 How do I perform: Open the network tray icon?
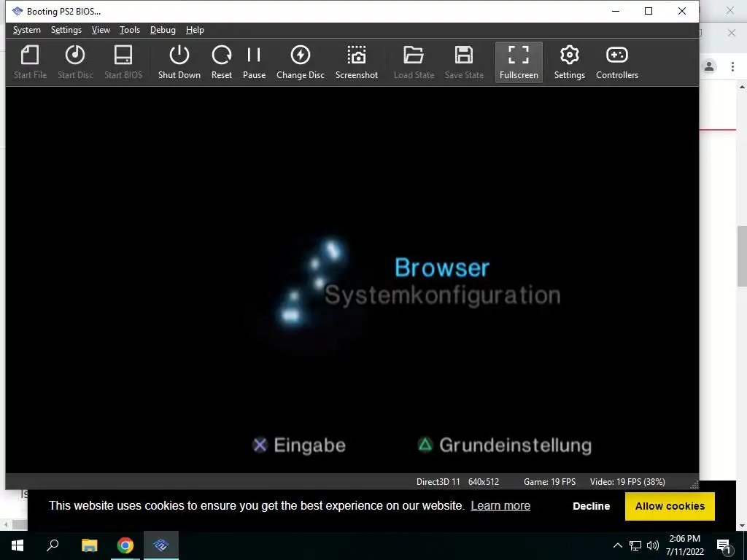pyautogui.click(x=635, y=545)
